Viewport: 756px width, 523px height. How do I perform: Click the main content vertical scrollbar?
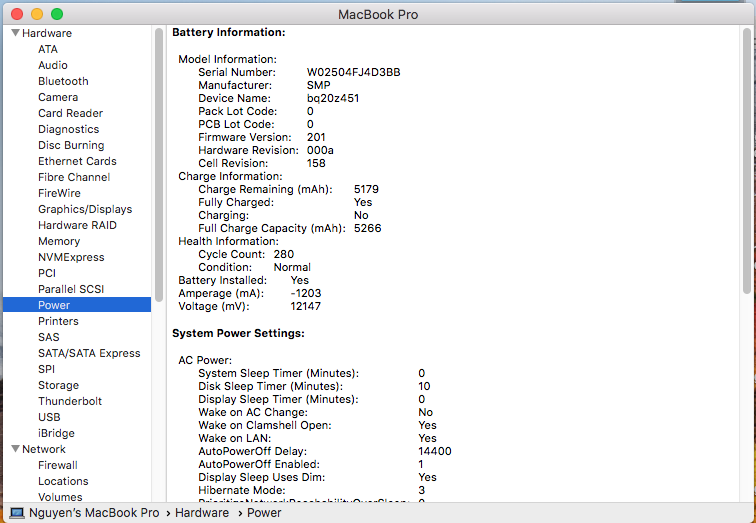(747, 160)
